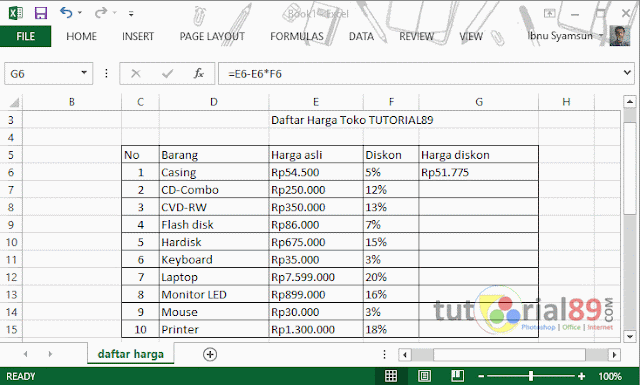Save the workbook with the floppy icon
640x385 pixels.
click(41, 13)
